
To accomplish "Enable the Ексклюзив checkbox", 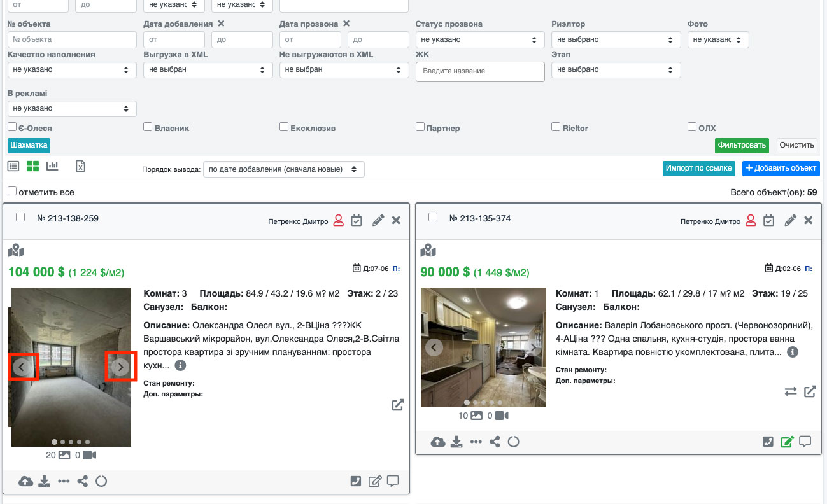I will click(284, 127).
